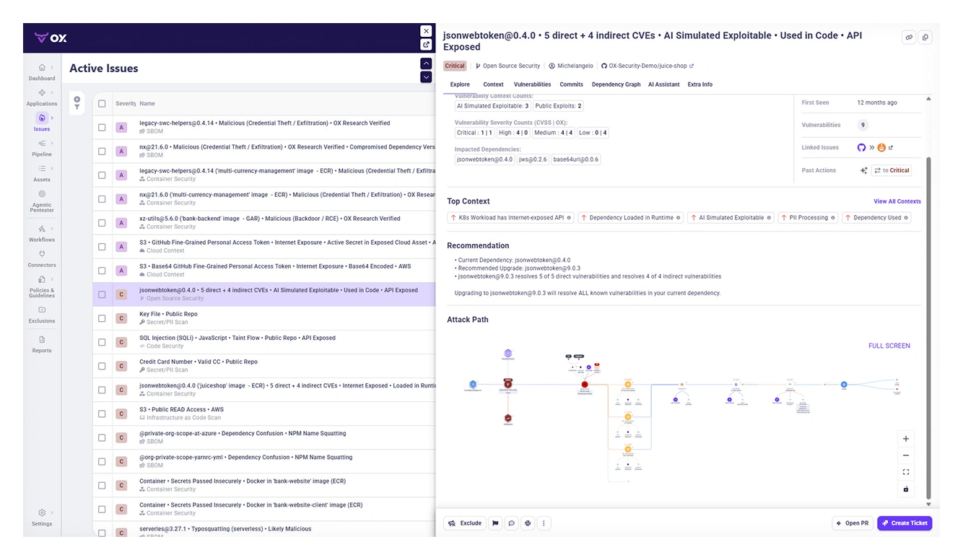
Task: Open the more options kebab menu
Action: [544, 523]
